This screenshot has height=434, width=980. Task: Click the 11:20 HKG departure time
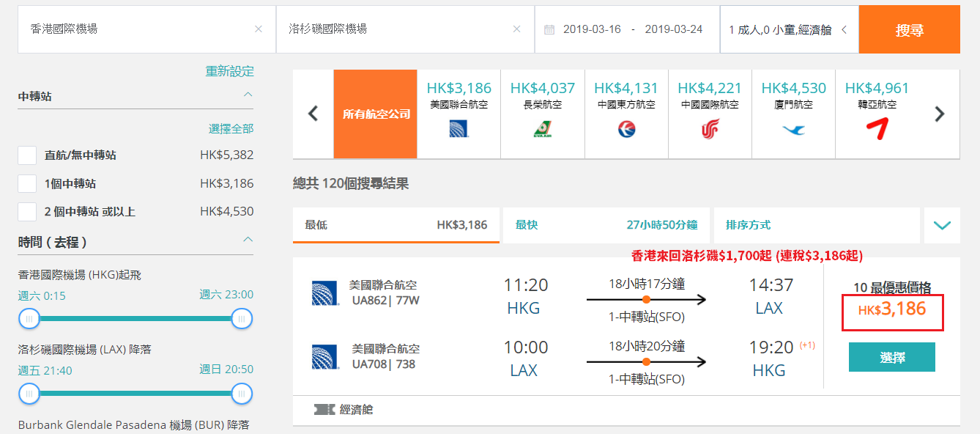(525, 284)
